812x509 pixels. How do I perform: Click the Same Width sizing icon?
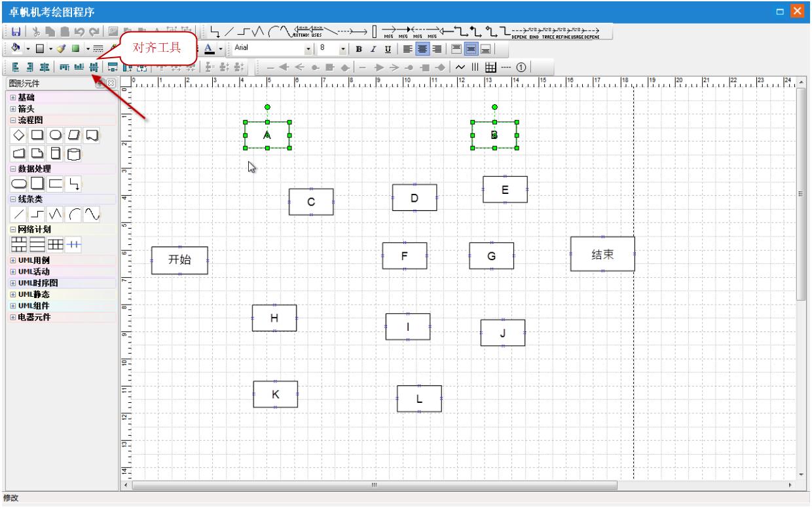[x=113, y=67]
